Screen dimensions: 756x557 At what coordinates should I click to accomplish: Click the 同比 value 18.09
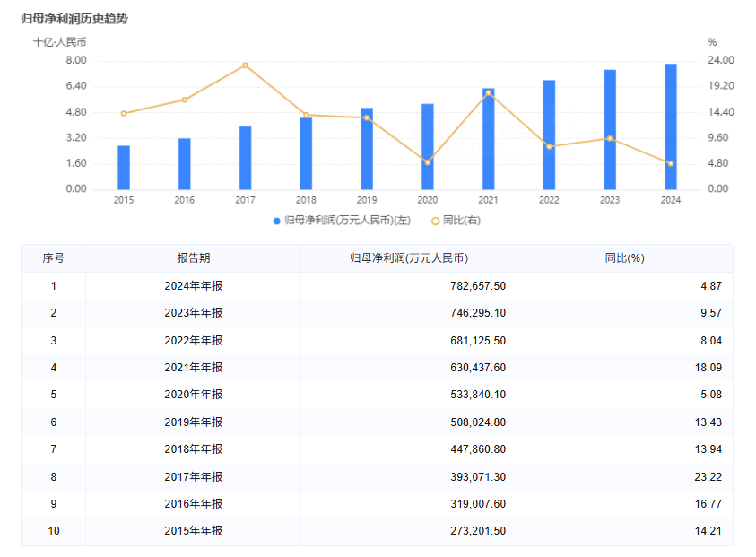708,368
